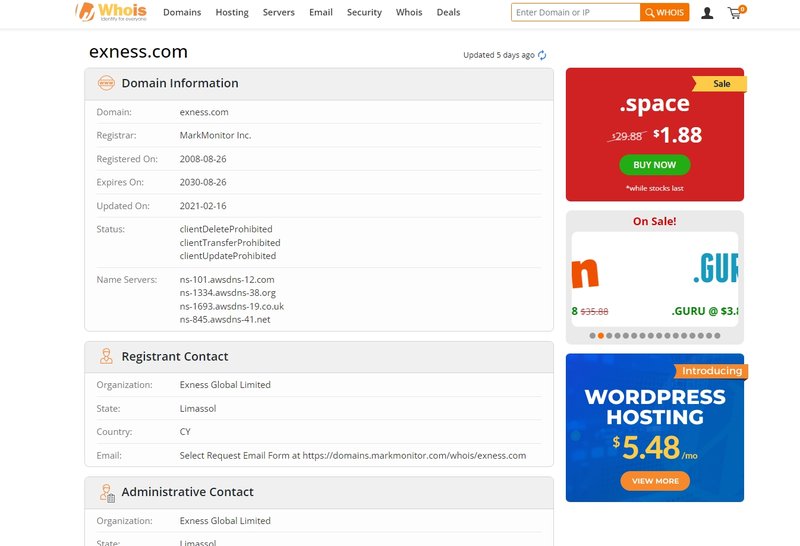Image resolution: width=800 pixels, height=546 pixels.
Task: Click the refresh icon beside Updated text
Action: point(542,55)
